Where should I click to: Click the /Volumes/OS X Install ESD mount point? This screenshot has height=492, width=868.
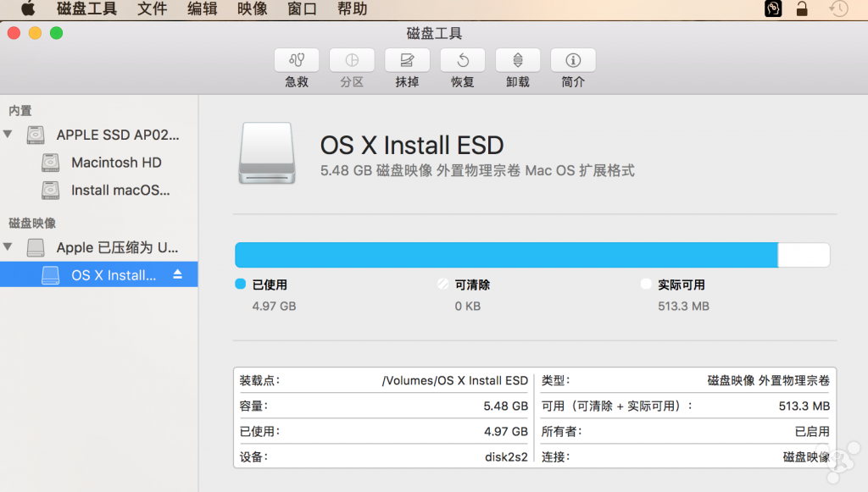coord(455,380)
